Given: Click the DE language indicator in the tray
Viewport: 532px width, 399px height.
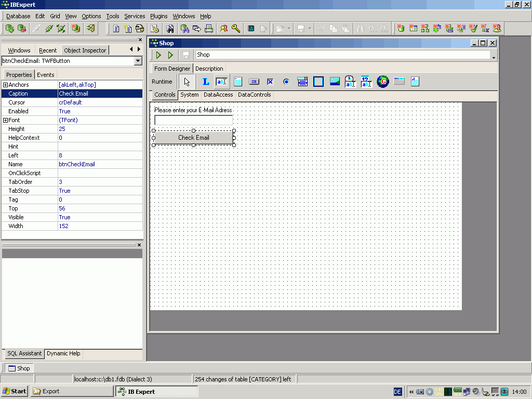Looking at the screenshot, I should pyautogui.click(x=397, y=392).
